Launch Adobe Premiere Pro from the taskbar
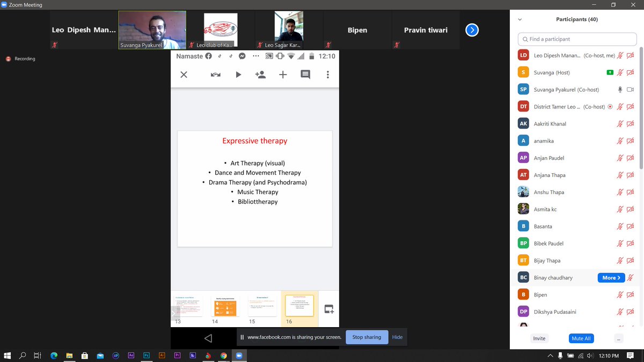Screen dimensions: 644x362 point(177,355)
